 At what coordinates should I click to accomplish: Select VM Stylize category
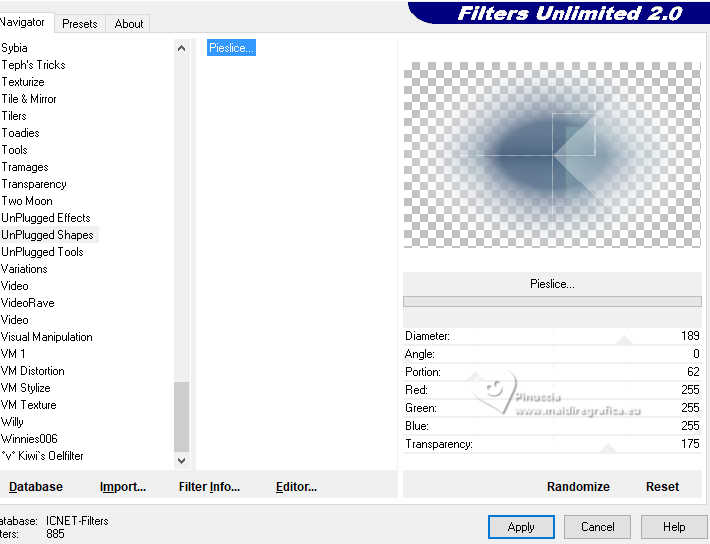[26, 388]
